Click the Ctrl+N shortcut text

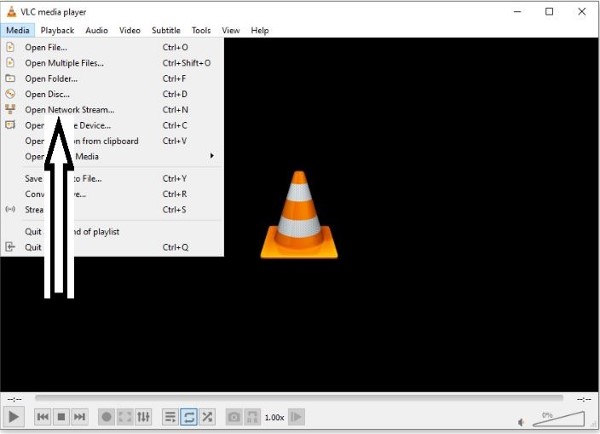tap(175, 110)
